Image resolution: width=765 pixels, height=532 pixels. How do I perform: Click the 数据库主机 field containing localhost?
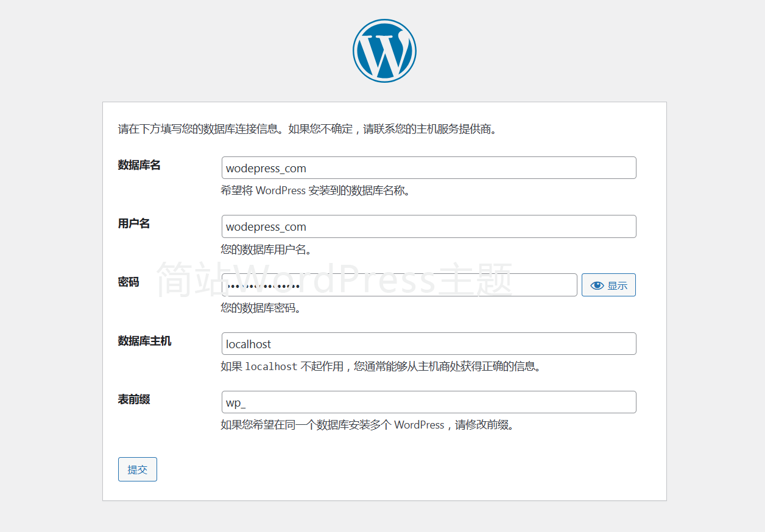(x=428, y=344)
